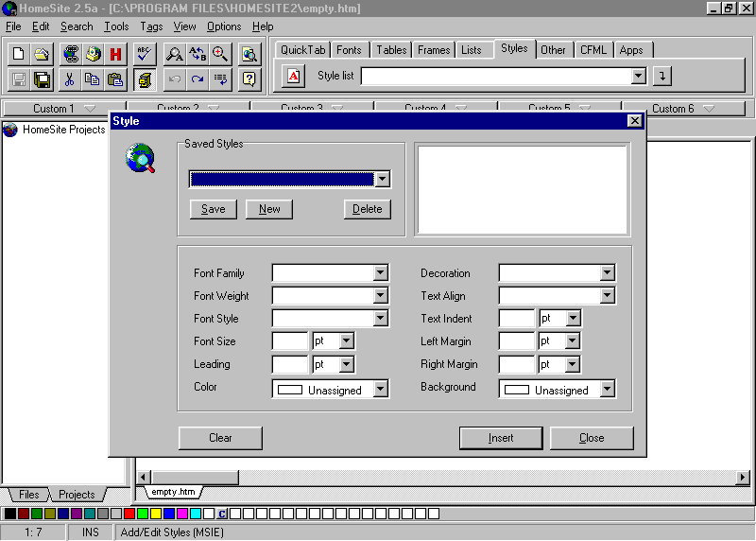Run the ABC spell check icon
The height and width of the screenshot is (541, 756).
coord(145,54)
